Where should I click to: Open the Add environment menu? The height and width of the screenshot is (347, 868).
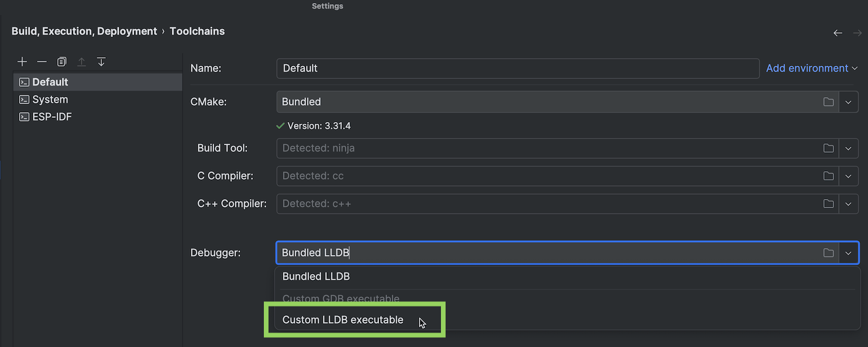pyautogui.click(x=811, y=68)
